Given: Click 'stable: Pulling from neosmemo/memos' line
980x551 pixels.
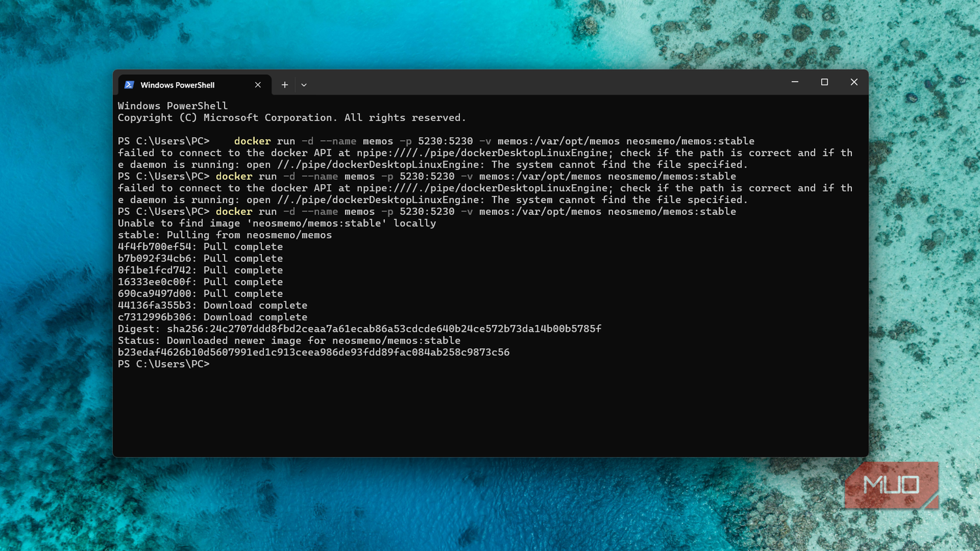Looking at the screenshot, I should point(225,235).
